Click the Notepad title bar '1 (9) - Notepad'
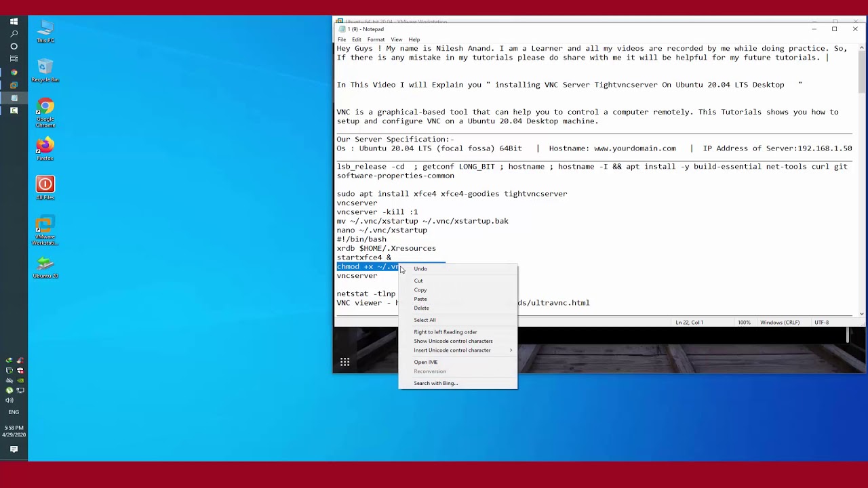 tap(366, 29)
